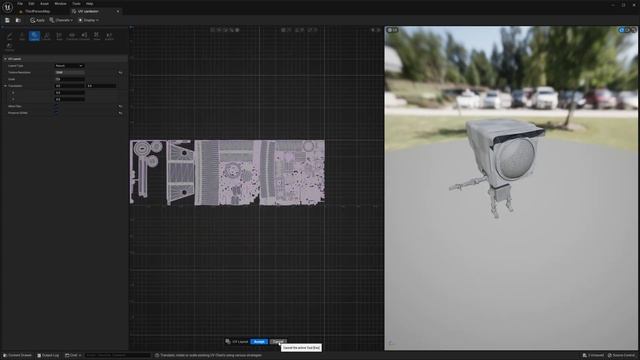Click the unsaved assets indicator
This screenshot has width=640, height=360.
[x=593, y=356]
